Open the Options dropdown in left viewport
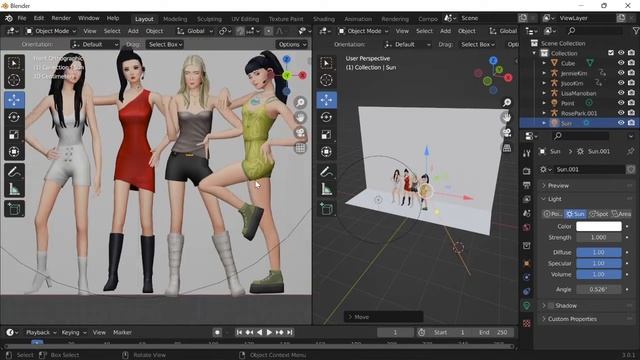Image resolution: width=640 pixels, height=360 pixels. (x=292, y=44)
